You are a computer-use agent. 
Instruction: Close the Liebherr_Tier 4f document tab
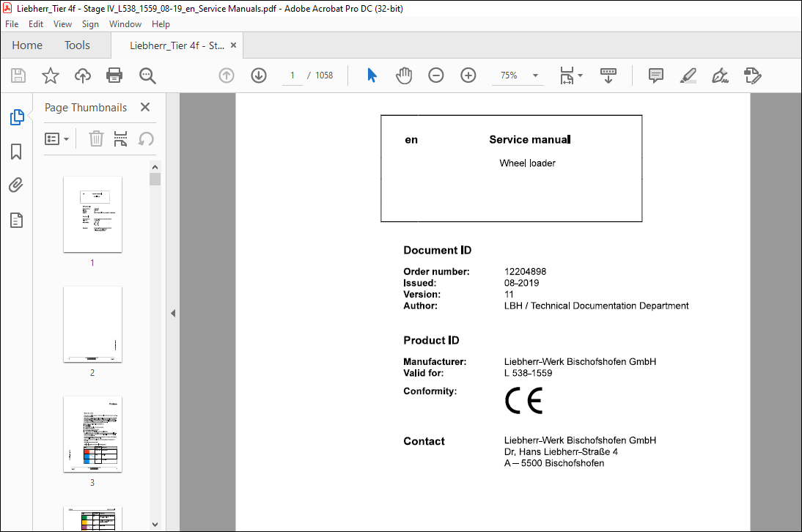233,45
